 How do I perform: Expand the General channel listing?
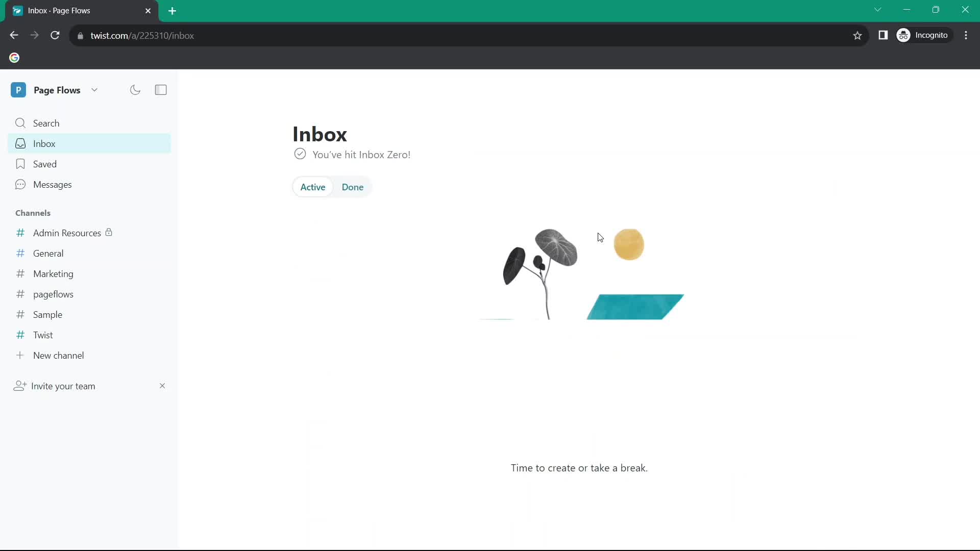48,253
